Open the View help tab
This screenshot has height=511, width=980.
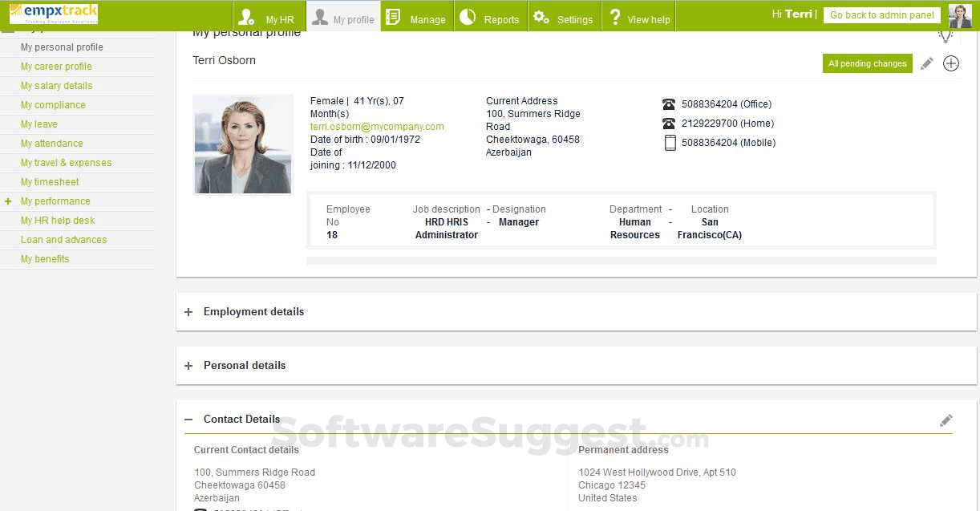638,17
